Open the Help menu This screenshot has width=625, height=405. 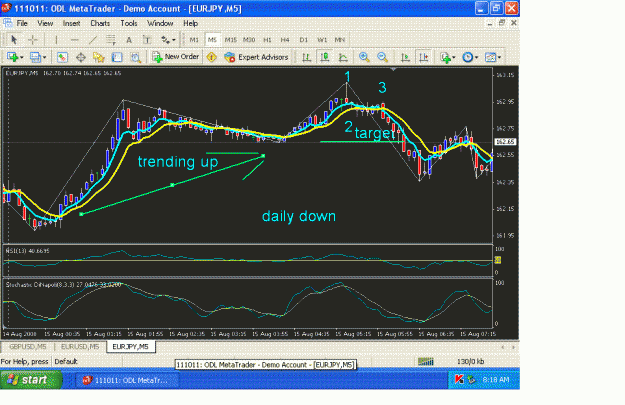coord(191,23)
